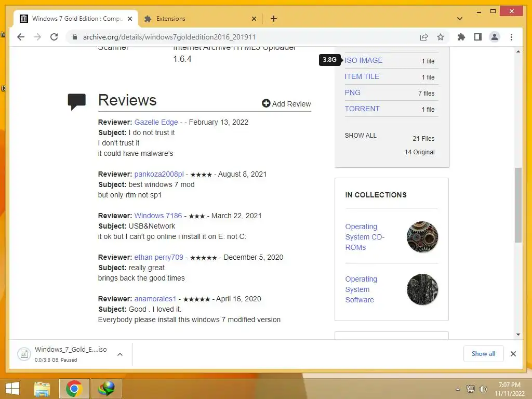Close the downloads bar
The image size is (532, 399).
click(x=513, y=354)
